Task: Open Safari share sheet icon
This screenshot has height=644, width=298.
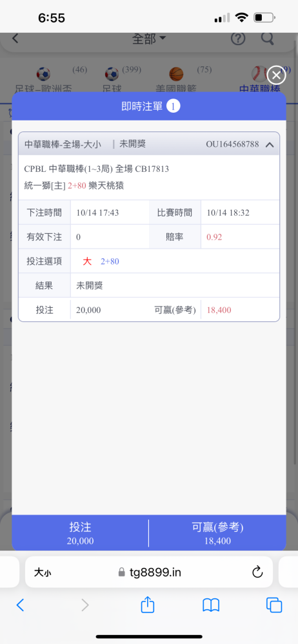Action: pyautogui.click(x=147, y=605)
